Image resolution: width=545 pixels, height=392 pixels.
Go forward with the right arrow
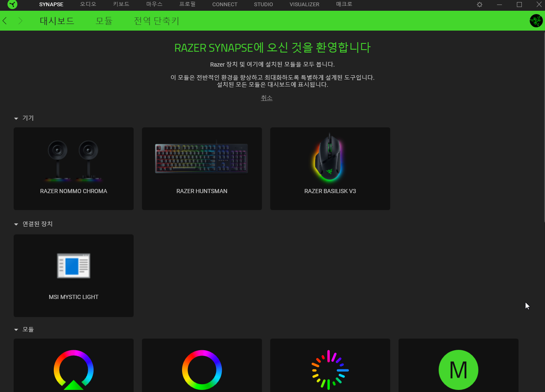point(20,21)
